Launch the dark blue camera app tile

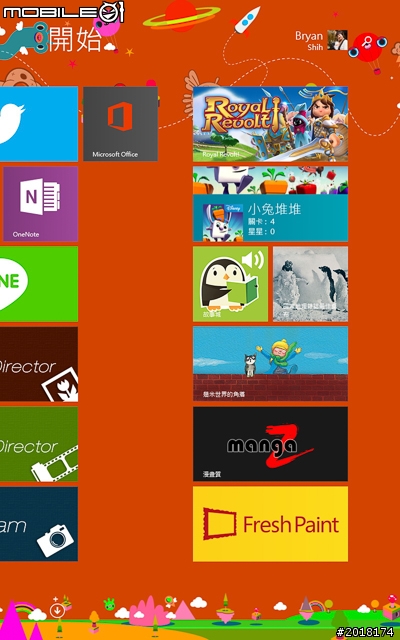39,524
